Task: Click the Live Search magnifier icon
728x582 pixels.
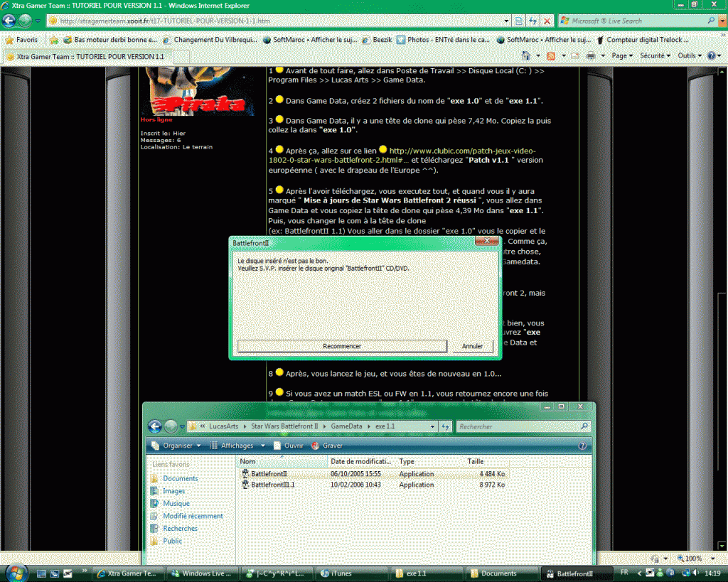Action: 710,21
